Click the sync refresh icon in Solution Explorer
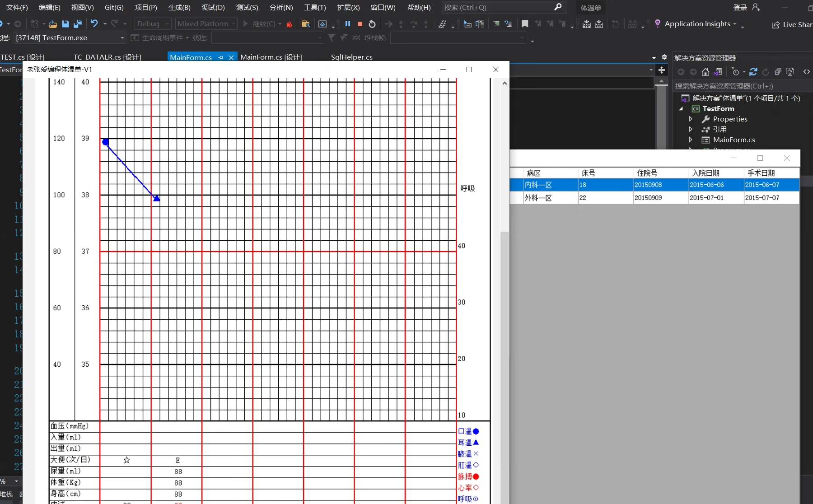 pos(753,72)
